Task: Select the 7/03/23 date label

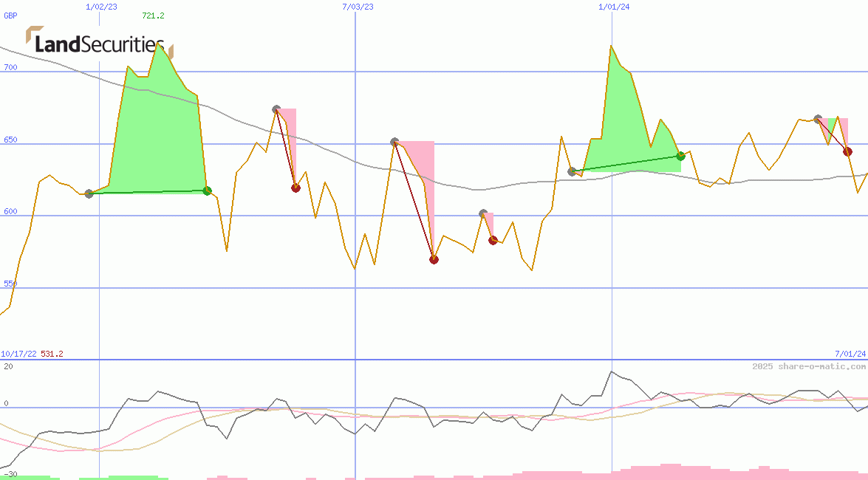Action: (358, 7)
